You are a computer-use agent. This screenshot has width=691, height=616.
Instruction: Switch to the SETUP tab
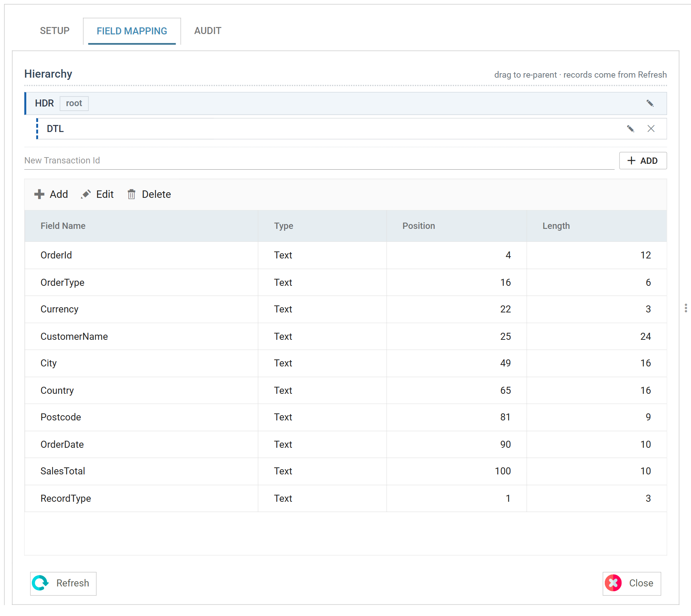[x=55, y=31]
